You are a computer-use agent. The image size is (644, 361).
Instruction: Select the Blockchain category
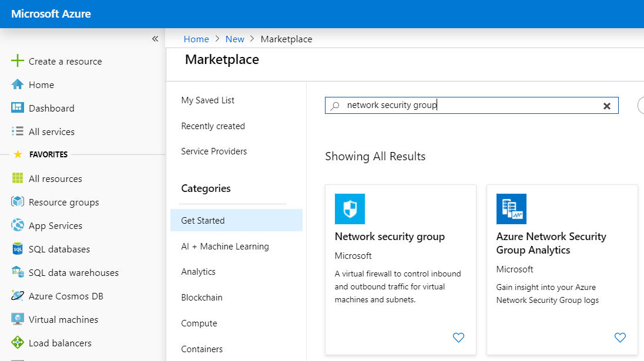(x=201, y=298)
